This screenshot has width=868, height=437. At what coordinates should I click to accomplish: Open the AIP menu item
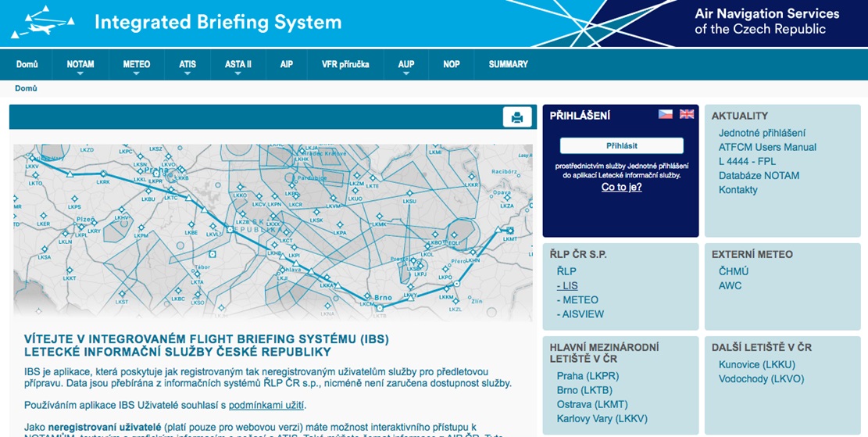pyautogui.click(x=286, y=64)
